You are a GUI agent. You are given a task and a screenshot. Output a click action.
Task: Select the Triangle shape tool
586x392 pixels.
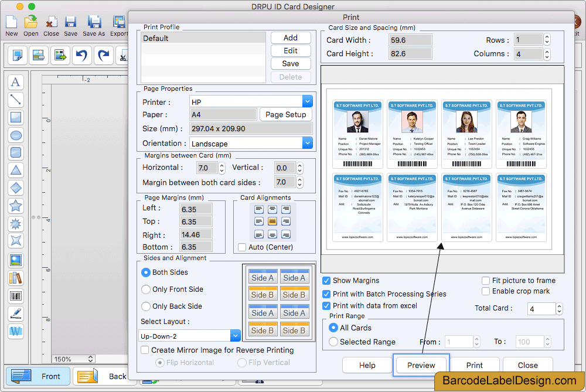pos(16,171)
